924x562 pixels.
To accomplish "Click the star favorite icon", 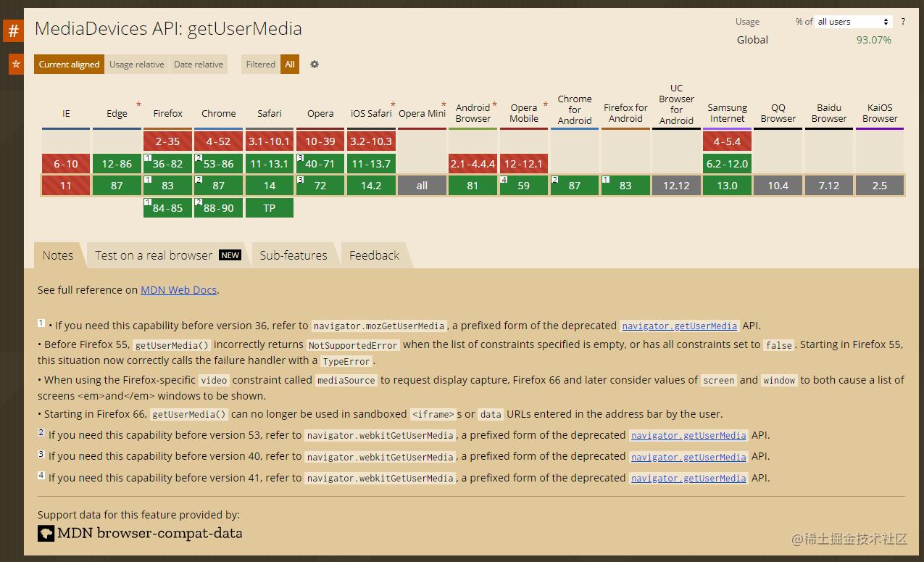I will pyautogui.click(x=16, y=64).
